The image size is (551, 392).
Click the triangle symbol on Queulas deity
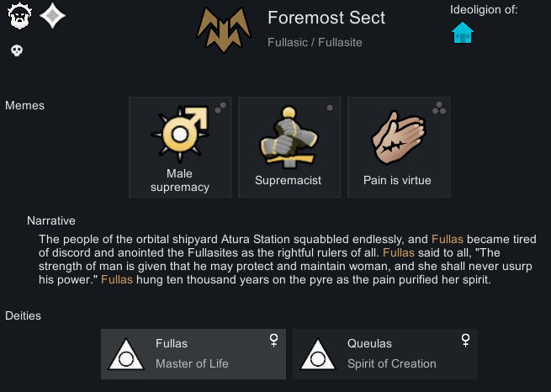(316, 354)
